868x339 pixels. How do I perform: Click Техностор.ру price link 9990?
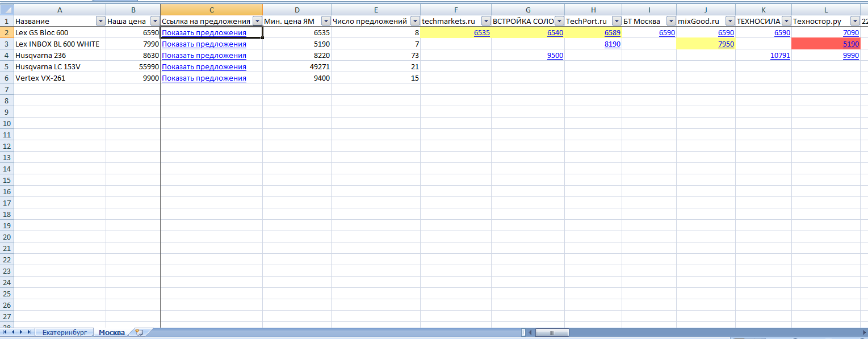pos(851,56)
